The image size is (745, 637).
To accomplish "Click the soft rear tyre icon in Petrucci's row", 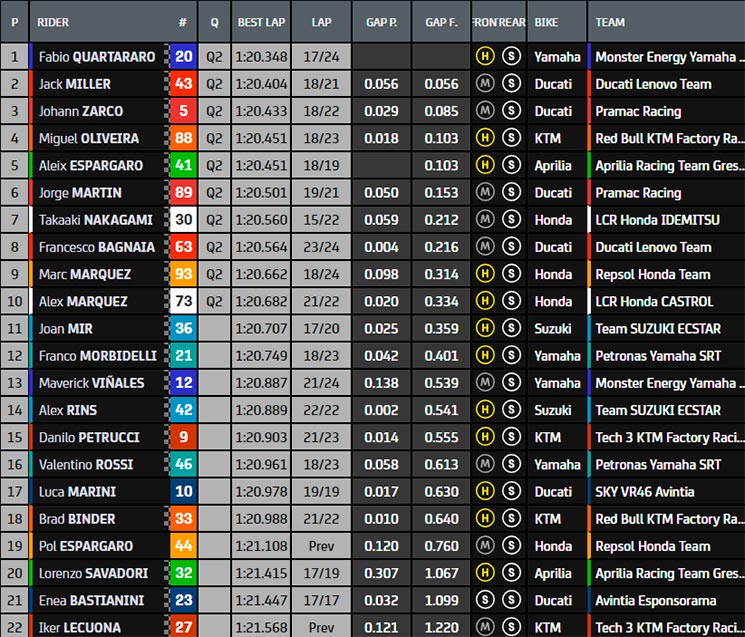I will pos(511,437).
